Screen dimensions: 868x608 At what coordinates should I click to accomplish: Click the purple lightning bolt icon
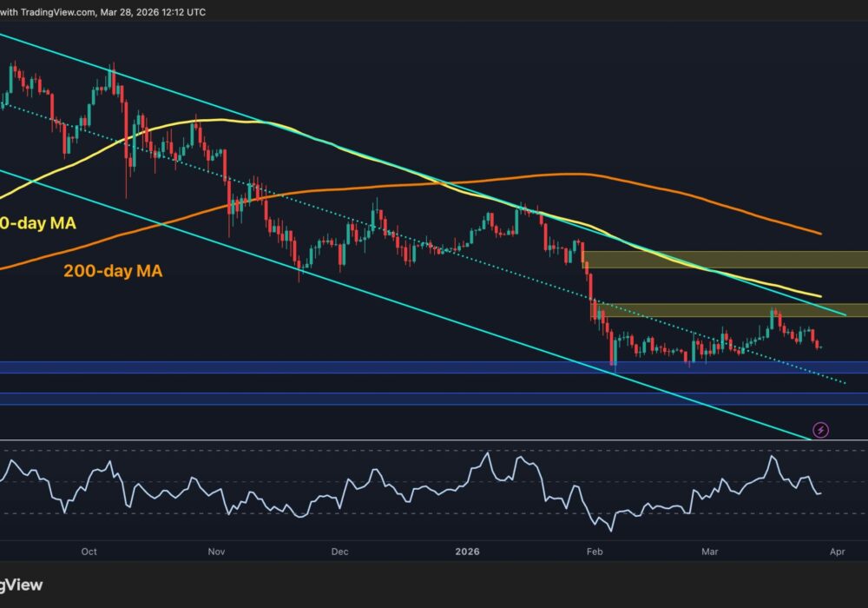coord(820,429)
